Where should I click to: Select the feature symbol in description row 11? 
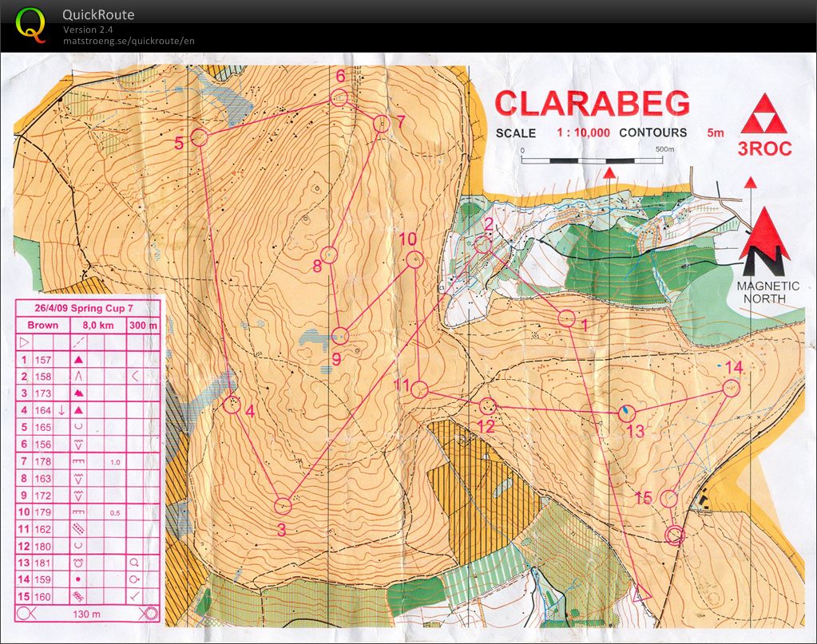[x=78, y=529]
